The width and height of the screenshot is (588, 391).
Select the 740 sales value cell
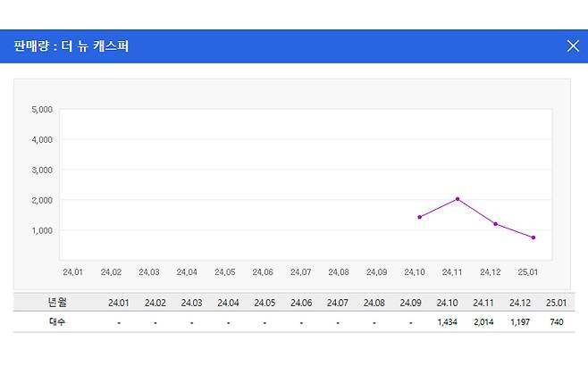point(557,322)
